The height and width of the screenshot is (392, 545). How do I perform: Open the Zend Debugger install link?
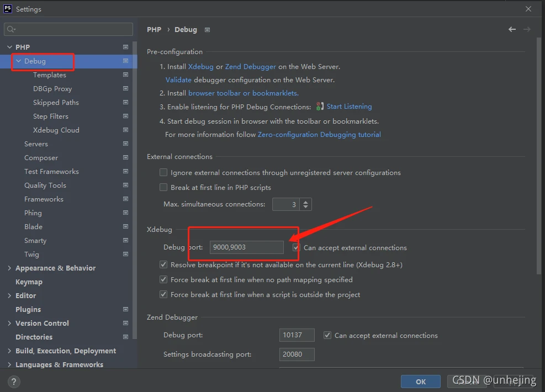[250, 67]
